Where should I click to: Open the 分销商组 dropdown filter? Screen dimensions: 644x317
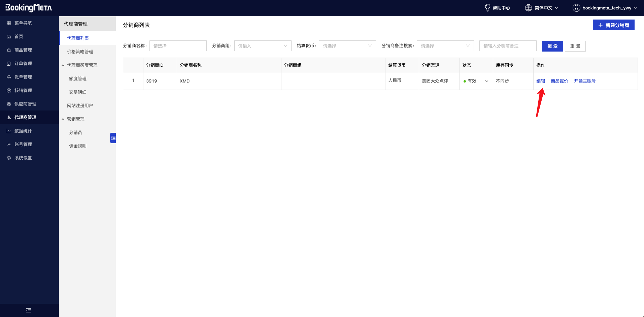tap(263, 46)
